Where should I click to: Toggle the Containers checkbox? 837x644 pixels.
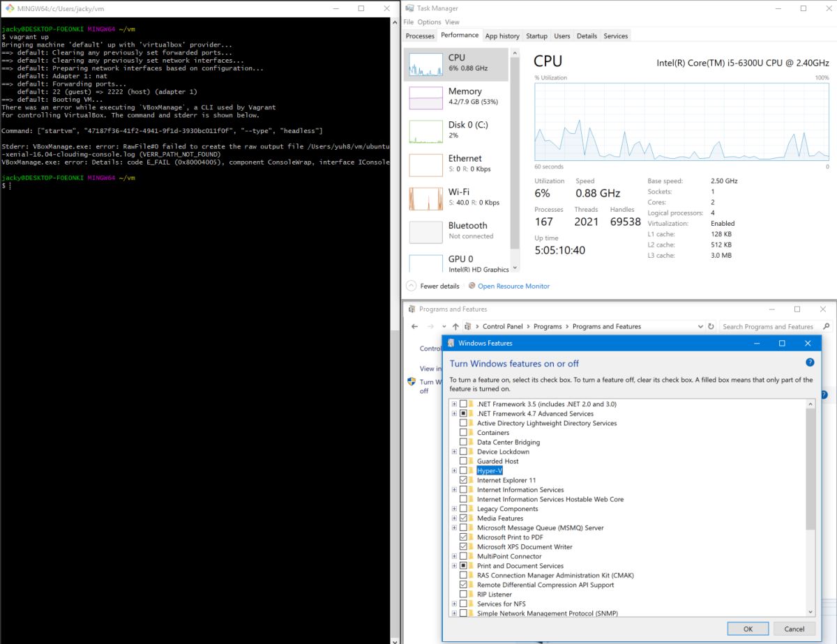(x=463, y=433)
